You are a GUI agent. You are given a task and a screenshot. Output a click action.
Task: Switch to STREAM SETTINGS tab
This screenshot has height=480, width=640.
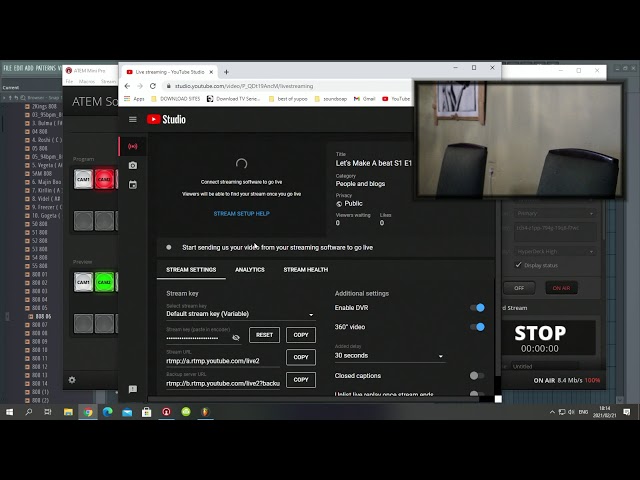pyautogui.click(x=191, y=270)
